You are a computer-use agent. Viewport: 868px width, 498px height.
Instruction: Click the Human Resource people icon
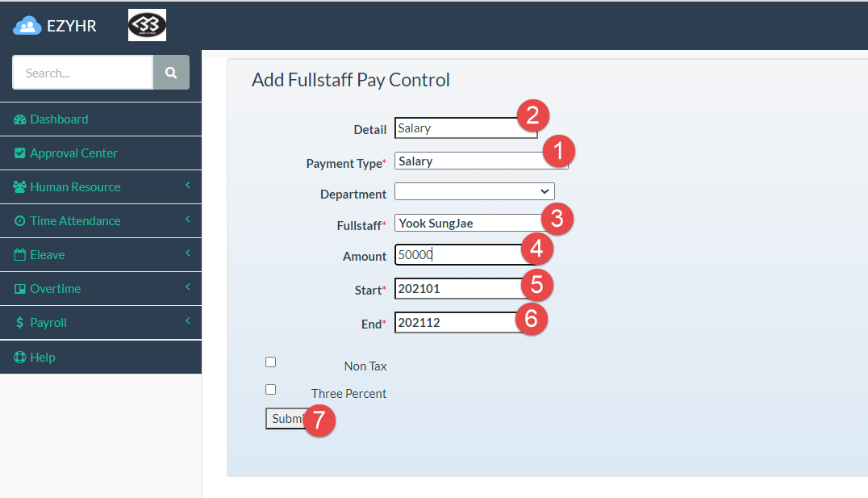point(19,186)
